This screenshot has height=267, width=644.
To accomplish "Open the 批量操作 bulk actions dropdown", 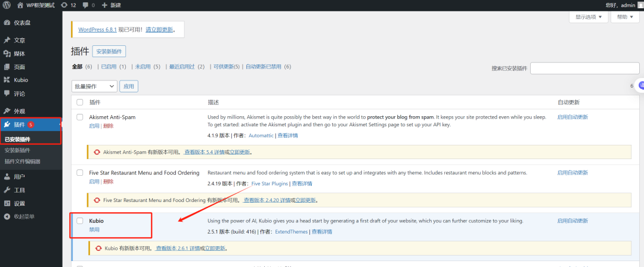I will tap(94, 86).
